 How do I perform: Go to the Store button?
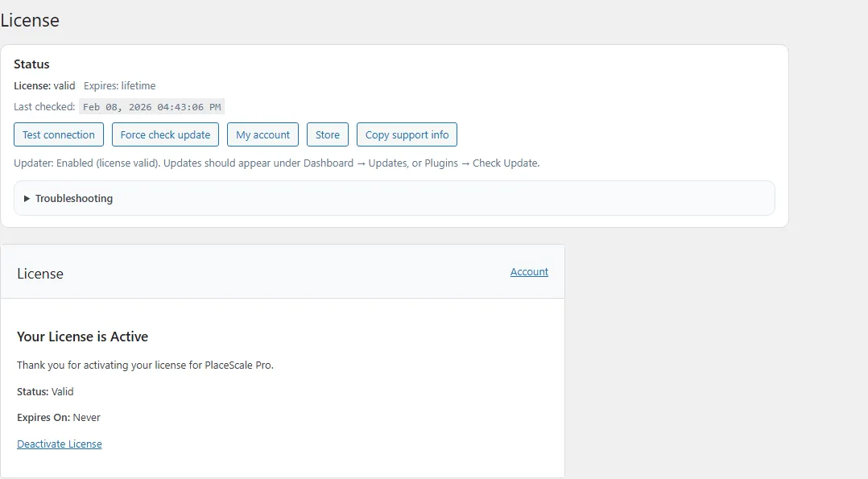coord(327,134)
